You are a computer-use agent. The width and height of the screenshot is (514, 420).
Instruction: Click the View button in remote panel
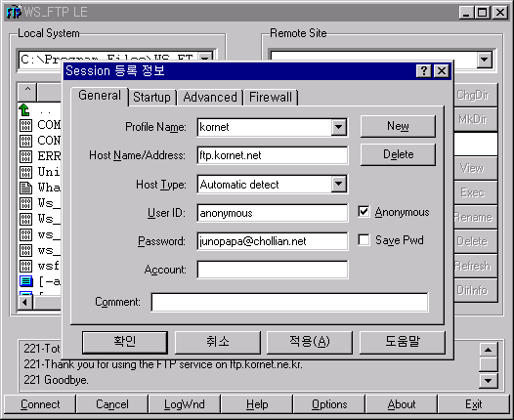(x=476, y=168)
